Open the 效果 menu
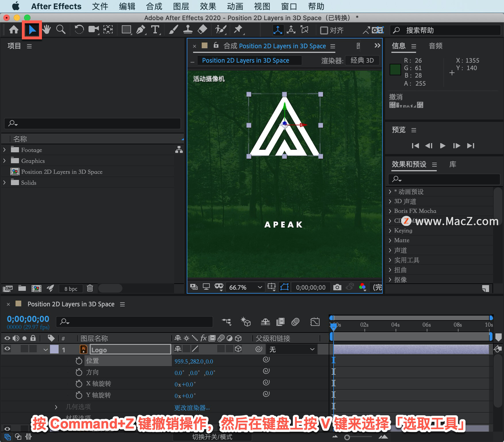This screenshot has height=442, width=504. (x=208, y=6)
